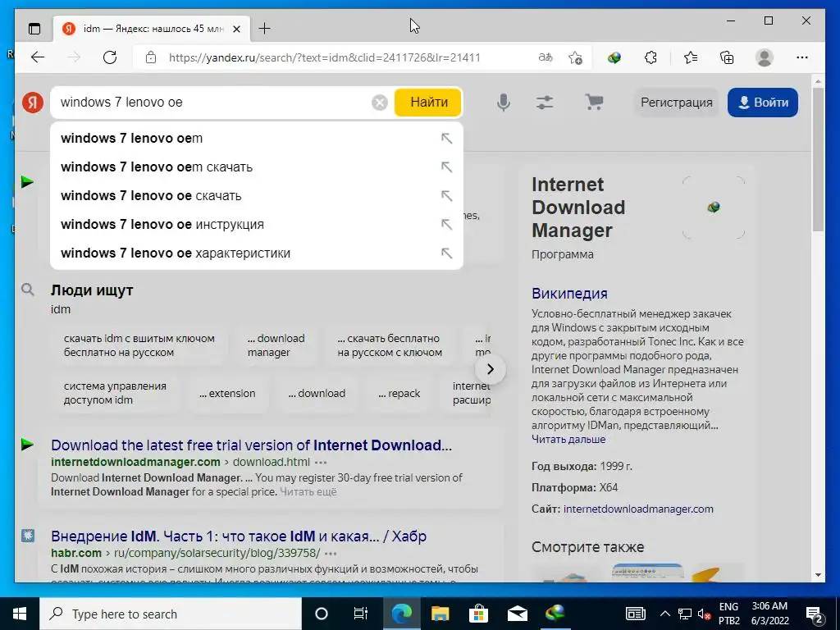Click the Регистрация button
Screen dimensions: 840x630
(x=677, y=103)
